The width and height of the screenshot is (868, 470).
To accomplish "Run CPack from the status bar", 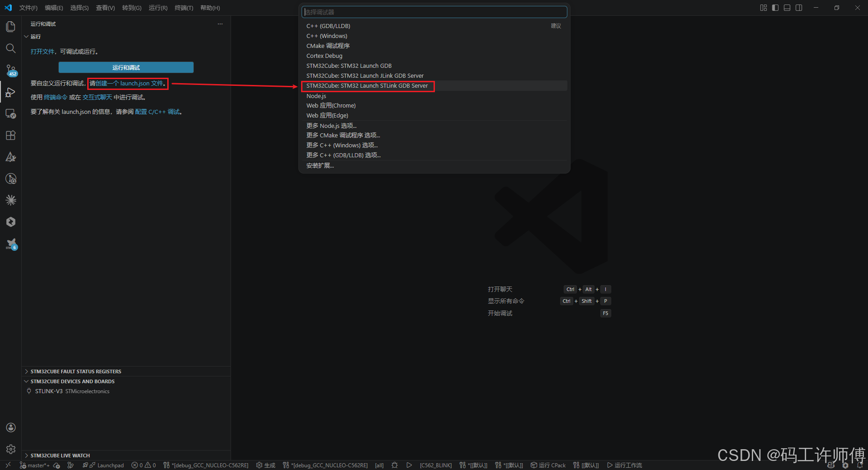I will click(548, 465).
